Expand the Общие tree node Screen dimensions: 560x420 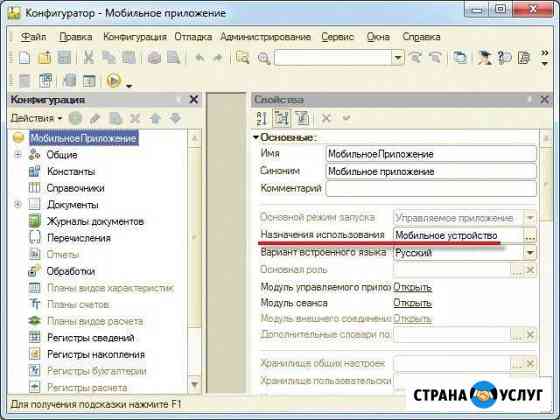(x=18, y=155)
